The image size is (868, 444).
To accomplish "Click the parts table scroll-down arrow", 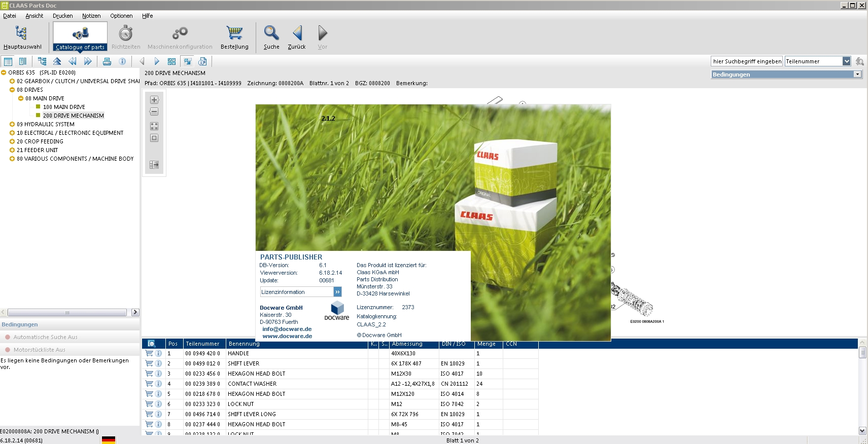I will tap(862, 431).
